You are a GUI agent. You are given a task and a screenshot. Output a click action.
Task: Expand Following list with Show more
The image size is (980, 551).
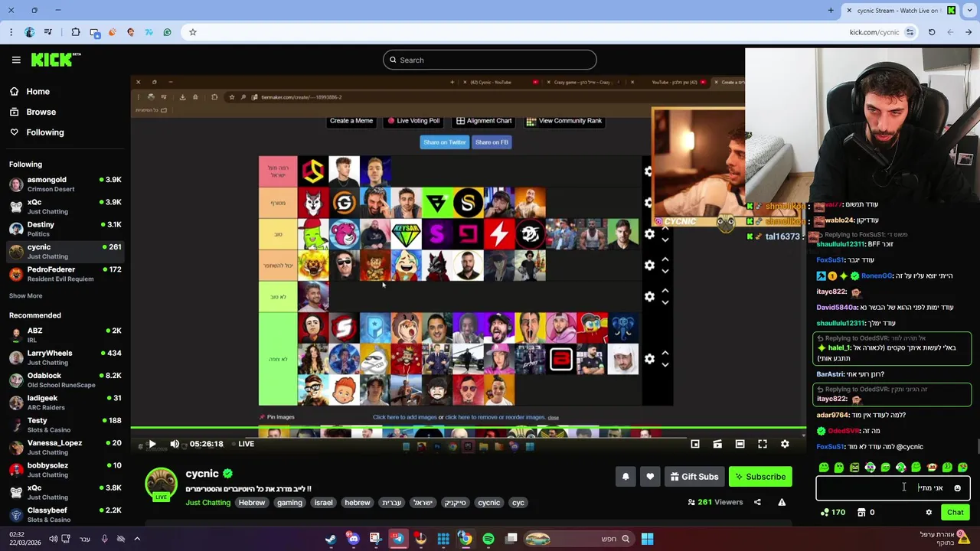(25, 295)
